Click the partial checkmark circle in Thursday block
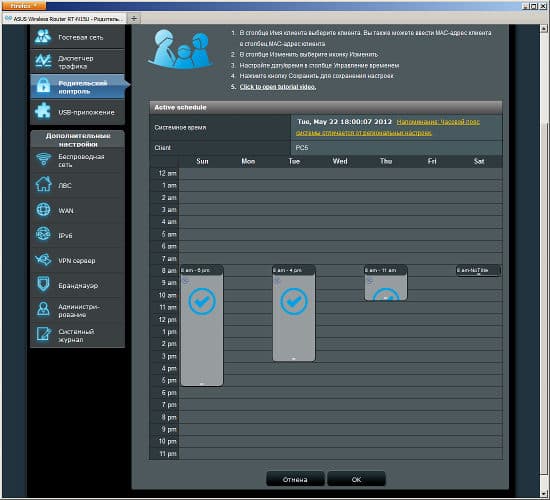Viewport: 550px width, 500px height. pyautogui.click(x=386, y=294)
